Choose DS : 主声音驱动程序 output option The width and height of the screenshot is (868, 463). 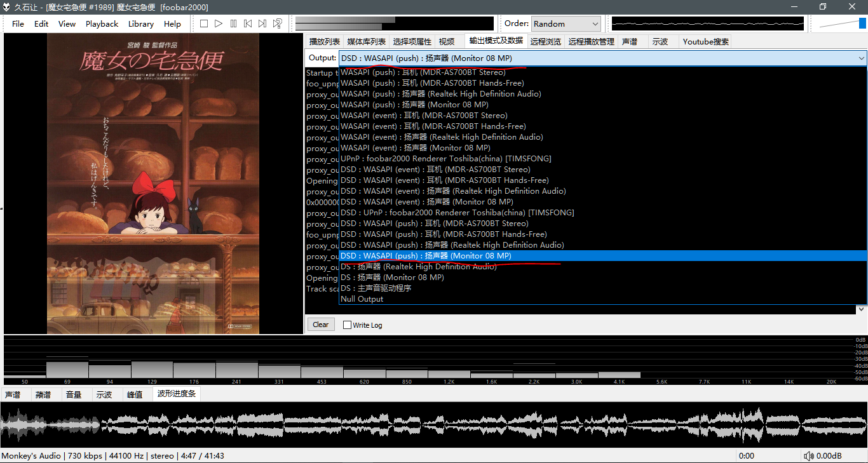pyautogui.click(x=376, y=288)
